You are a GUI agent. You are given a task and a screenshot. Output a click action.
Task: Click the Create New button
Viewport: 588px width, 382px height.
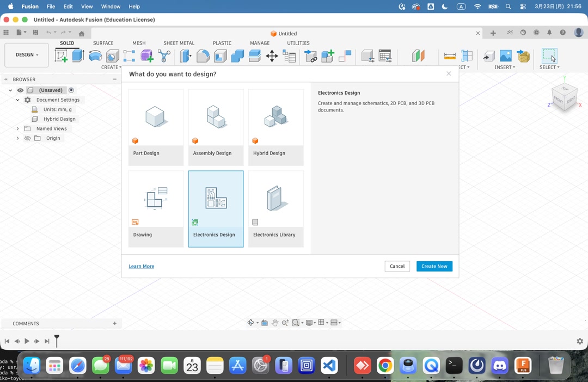click(x=434, y=266)
